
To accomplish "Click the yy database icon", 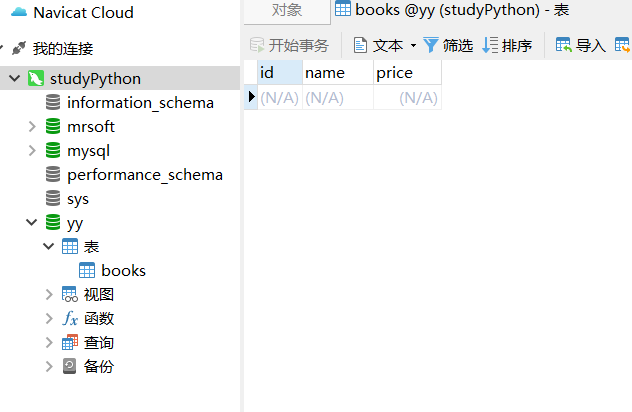I will pos(53,222).
